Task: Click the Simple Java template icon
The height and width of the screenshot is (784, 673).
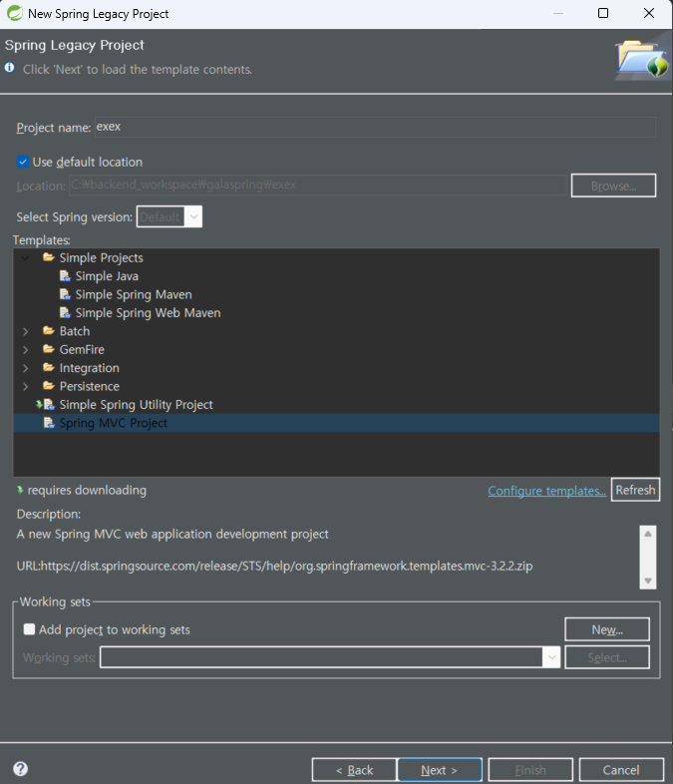Action: click(65, 276)
